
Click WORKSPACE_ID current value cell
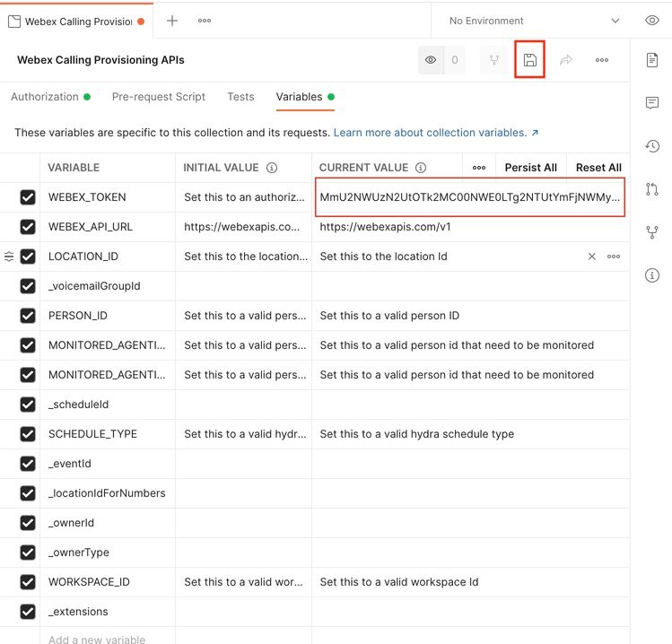pos(470,582)
